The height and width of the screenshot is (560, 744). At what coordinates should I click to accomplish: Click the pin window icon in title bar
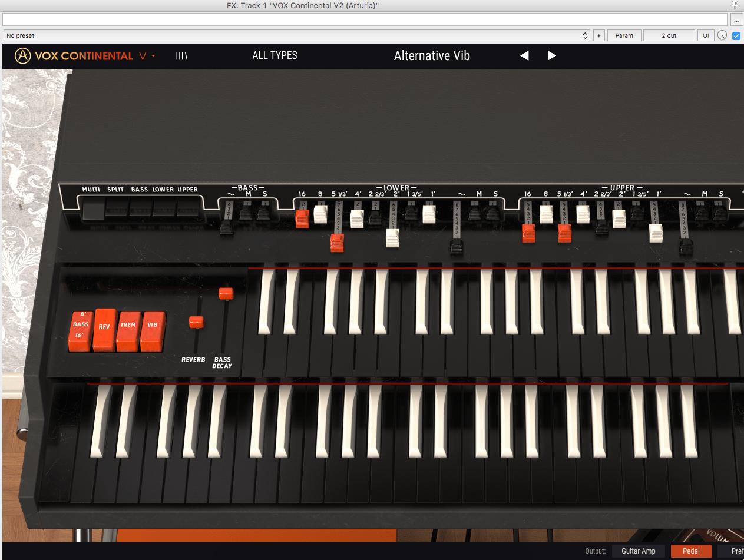tap(735, 5)
